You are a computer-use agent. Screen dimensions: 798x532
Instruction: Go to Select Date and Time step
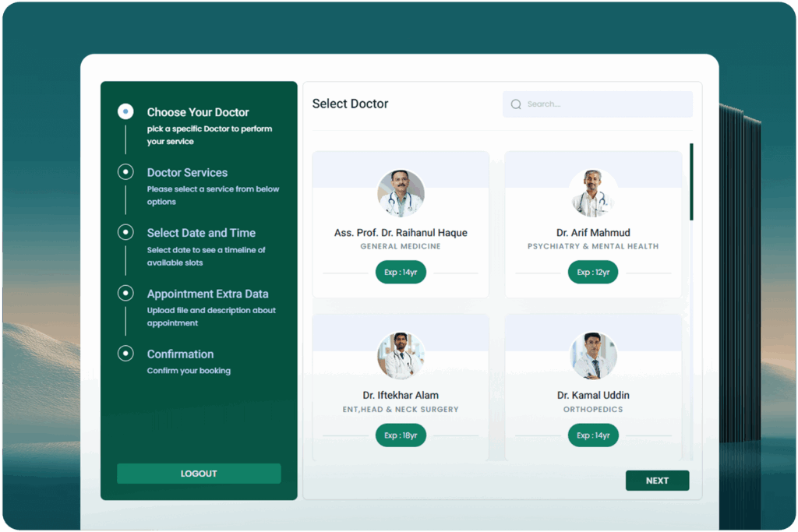[x=201, y=233]
